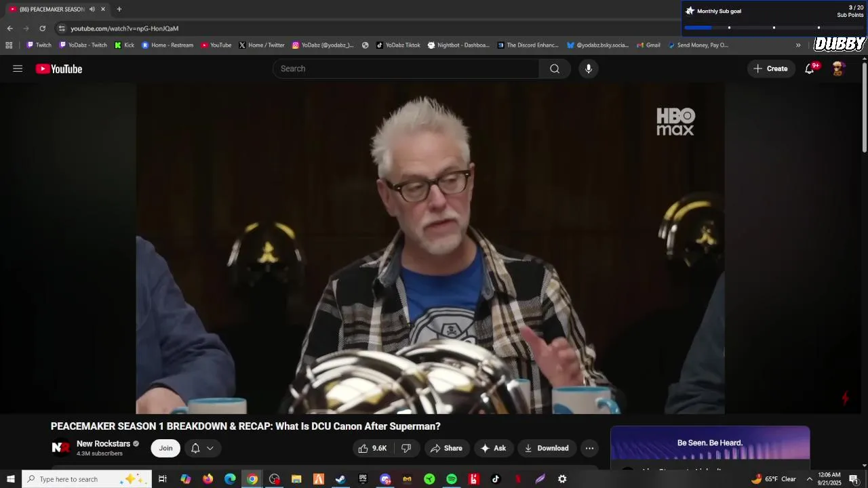Open the Windows Start menu
Screen dimensions: 868x488
click(10, 479)
